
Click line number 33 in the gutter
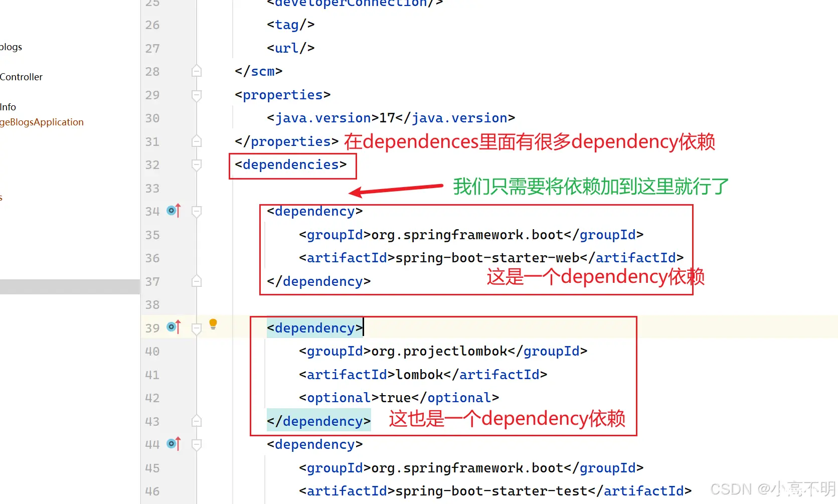[x=152, y=189]
